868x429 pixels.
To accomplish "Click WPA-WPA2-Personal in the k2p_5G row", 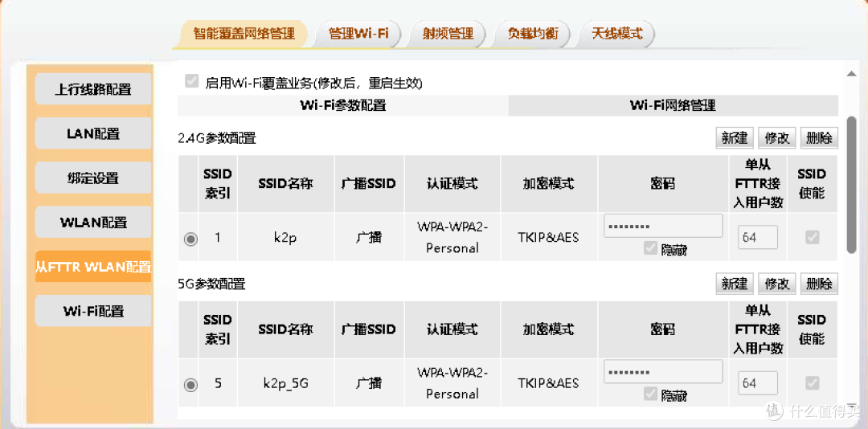I will click(x=452, y=382).
